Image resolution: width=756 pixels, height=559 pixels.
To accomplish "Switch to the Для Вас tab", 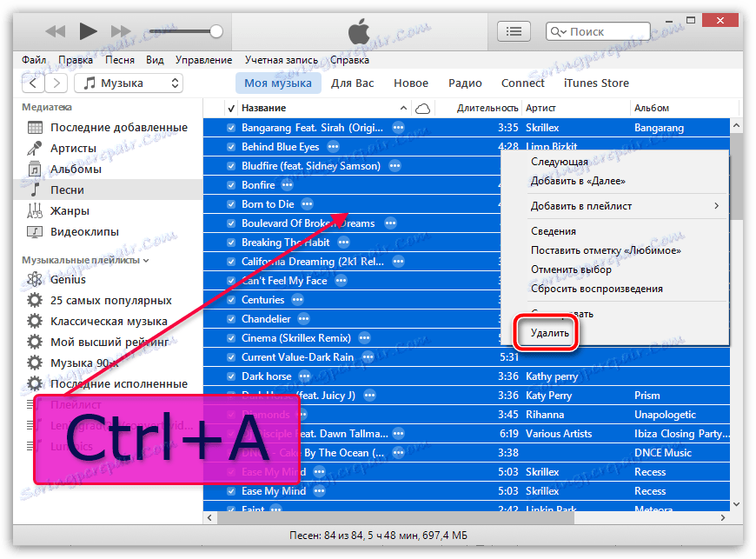I will click(x=353, y=83).
